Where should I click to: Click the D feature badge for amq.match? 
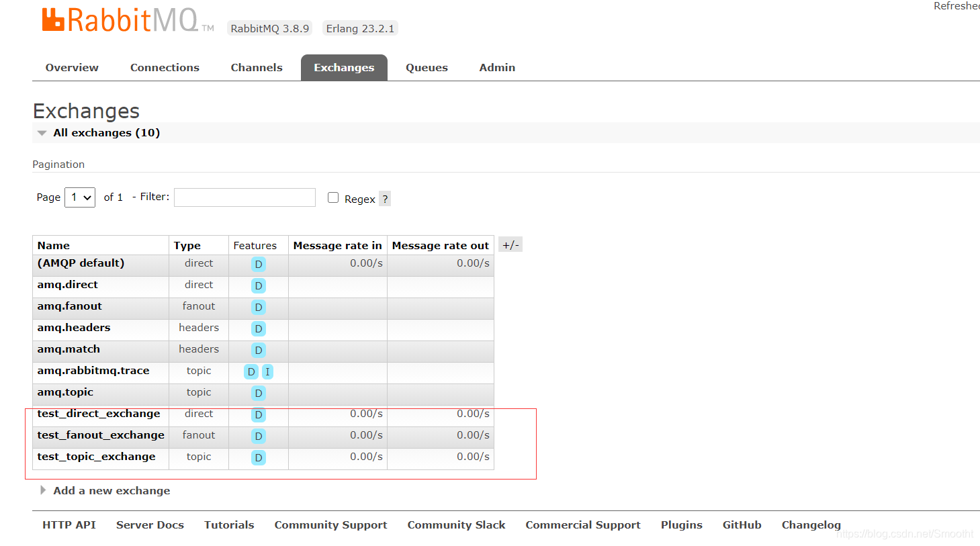click(x=259, y=351)
